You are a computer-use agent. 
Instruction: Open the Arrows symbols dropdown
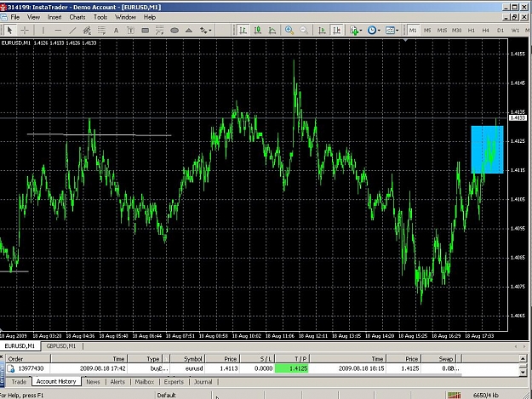click(x=206, y=31)
